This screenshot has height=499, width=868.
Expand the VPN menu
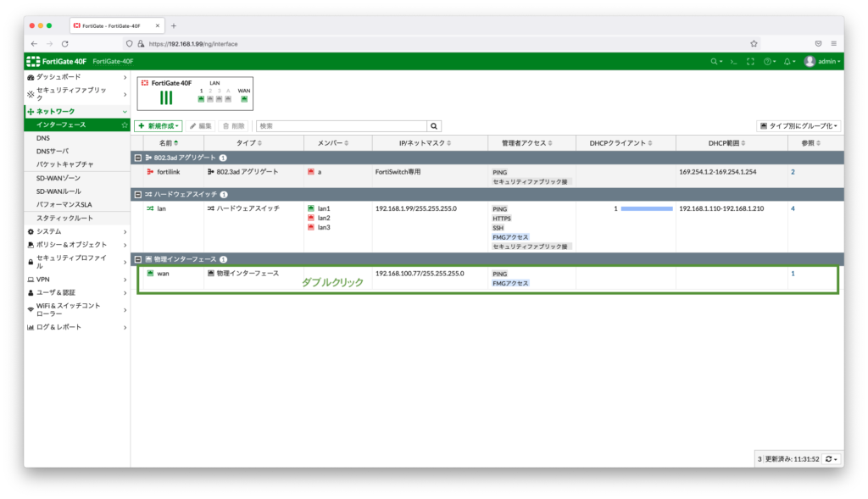tap(76, 280)
